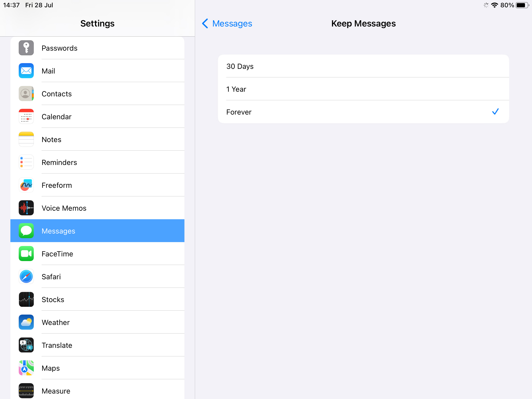532x399 pixels.
Task: Tap the Stocks chart icon
Action: coord(26,300)
